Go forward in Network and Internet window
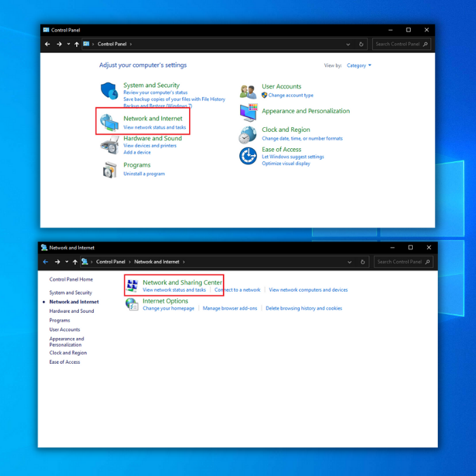The image size is (476, 476). pos(57,262)
